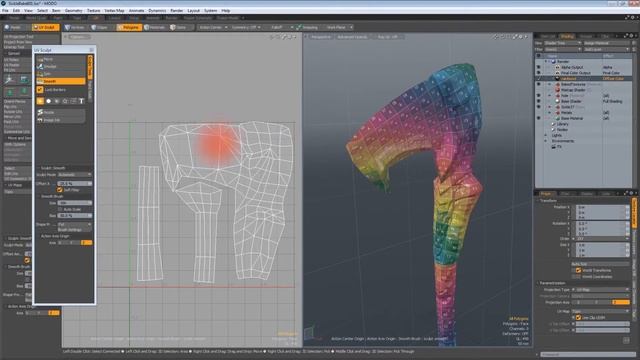The height and width of the screenshot is (360, 640).
Task: Select the Base Material item
Action: point(572,118)
